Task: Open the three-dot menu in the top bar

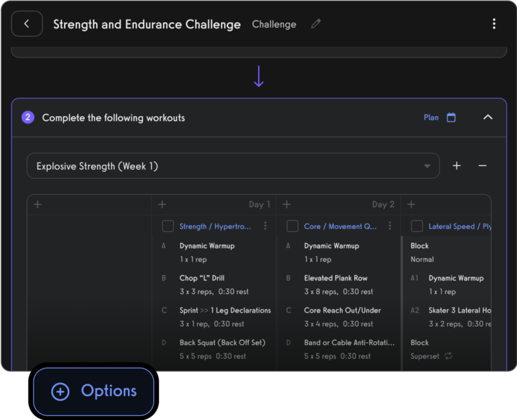Action: (494, 23)
